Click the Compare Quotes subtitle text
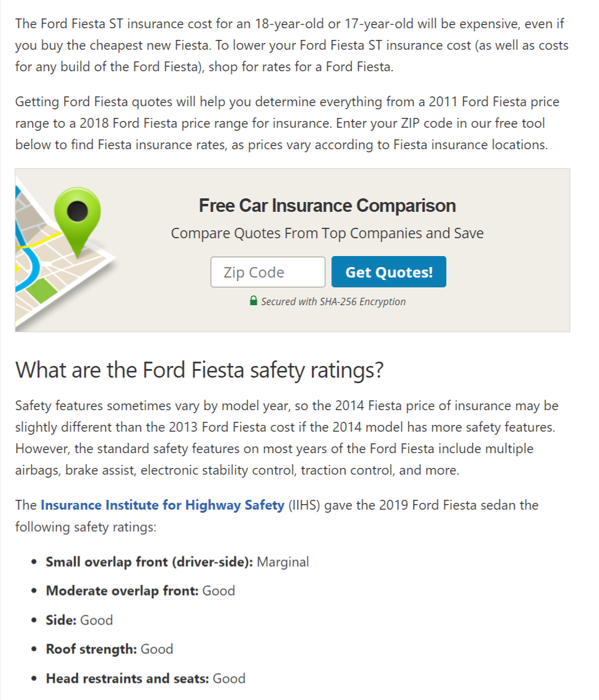 327,233
